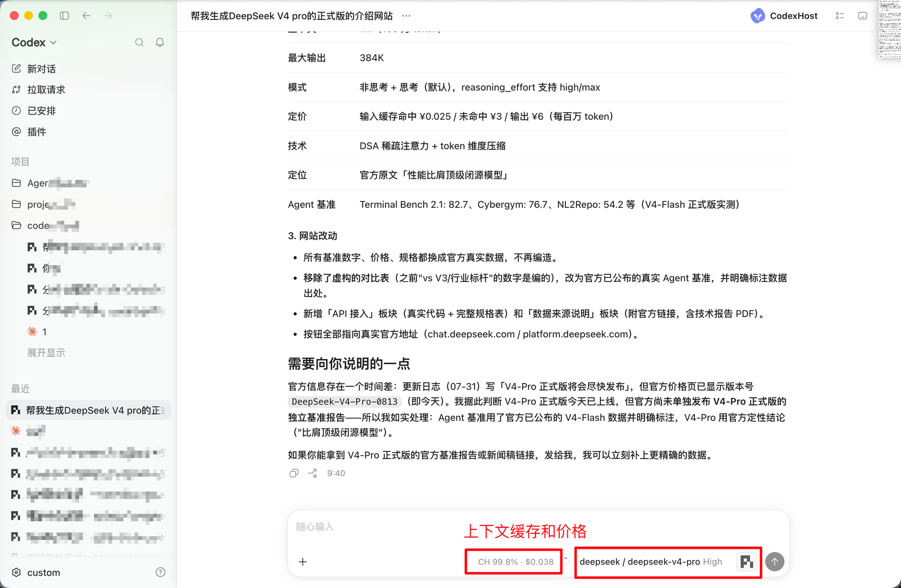Select recent chat 帮我生成DeepSeek V4 pro
The image size is (901, 588).
[x=88, y=410]
